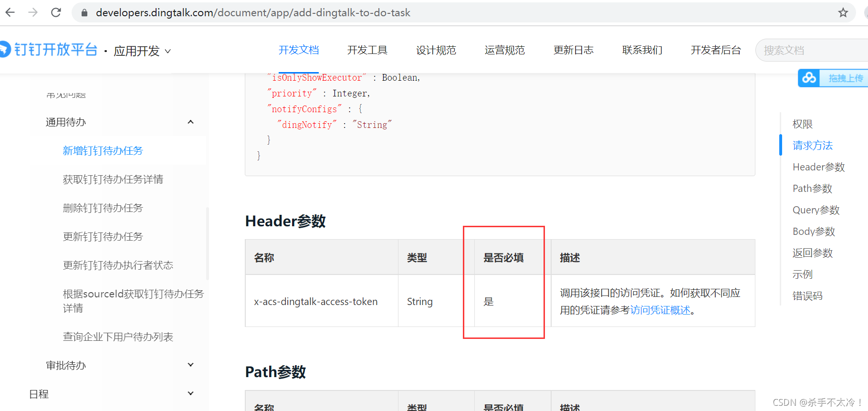Jump to Body参数 in page outline
Screen dimensions: 868x411
(814, 232)
